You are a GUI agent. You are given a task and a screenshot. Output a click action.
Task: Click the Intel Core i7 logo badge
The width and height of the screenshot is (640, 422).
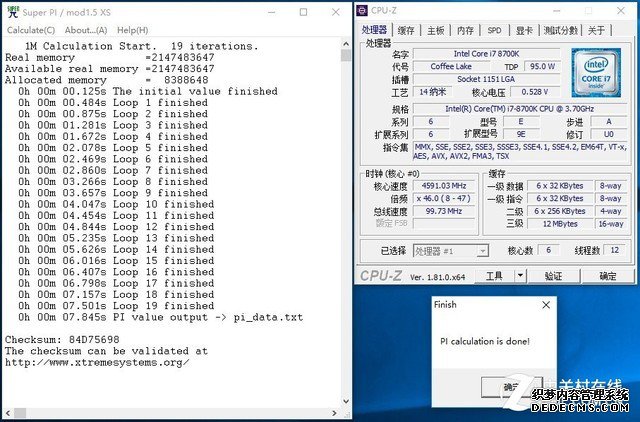point(596,73)
